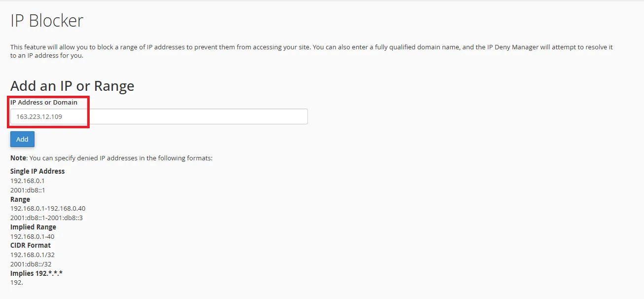Click the Single IP Address subheading
Screen dimensions: 644x299
(x=37, y=171)
